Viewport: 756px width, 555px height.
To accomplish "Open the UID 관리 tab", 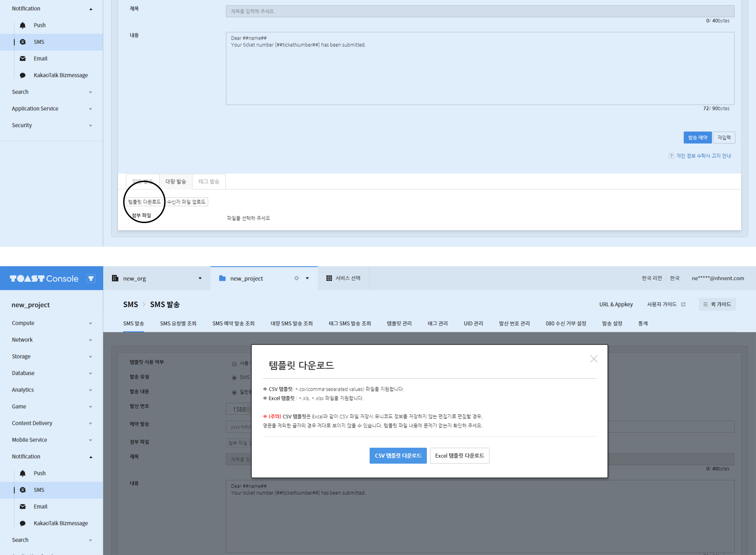I will [x=473, y=323].
